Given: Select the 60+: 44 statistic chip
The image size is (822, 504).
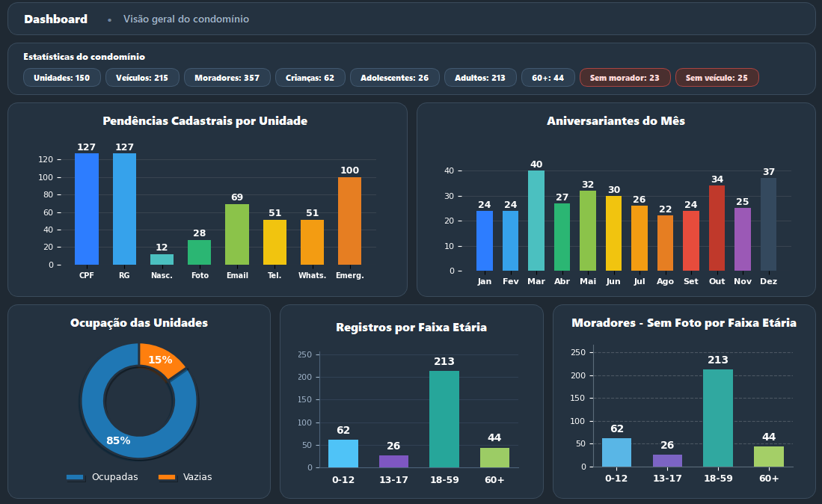Looking at the screenshot, I should tap(547, 77).
